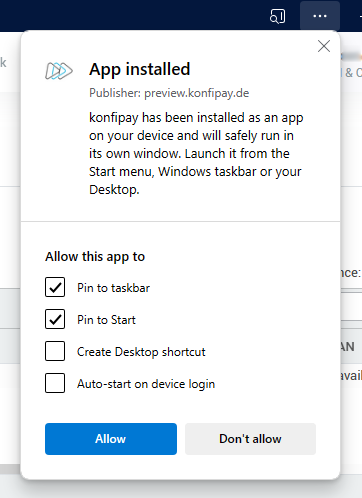Close the App installed popup
Viewport: 362px width, 498px height.
(x=324, y=46)
